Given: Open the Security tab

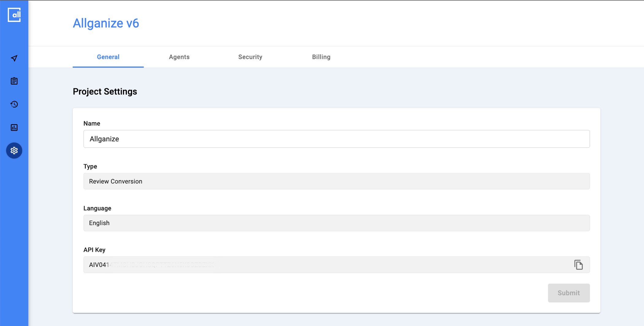Looking at the screenshot, I should coord(250,57).
